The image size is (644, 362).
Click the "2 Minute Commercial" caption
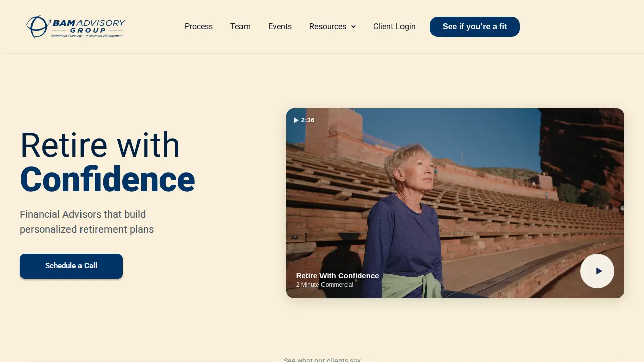click(325, 285)
